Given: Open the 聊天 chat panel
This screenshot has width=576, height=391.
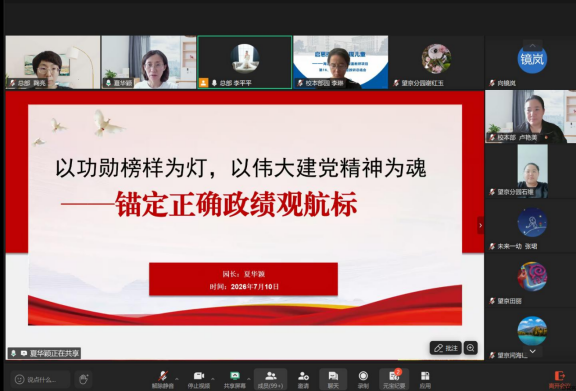Looking at the screenshot, I should click(x=333, y=380).
